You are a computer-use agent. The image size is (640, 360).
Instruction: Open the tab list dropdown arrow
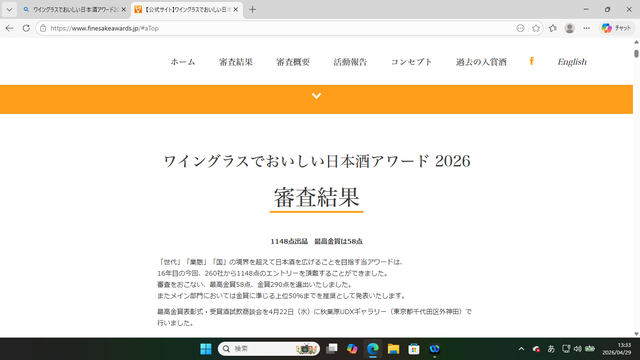[x=9, y=9]
